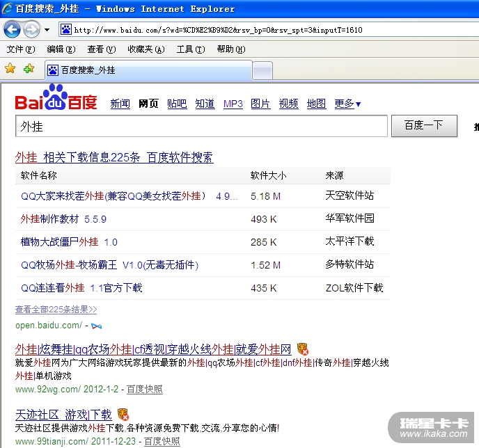
Task: Open the 查看(V) menu
Action: [x=102, y=49]
